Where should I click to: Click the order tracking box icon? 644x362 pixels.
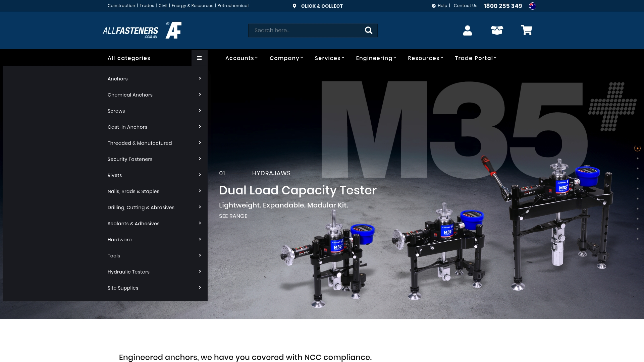[x=497, y=30]
